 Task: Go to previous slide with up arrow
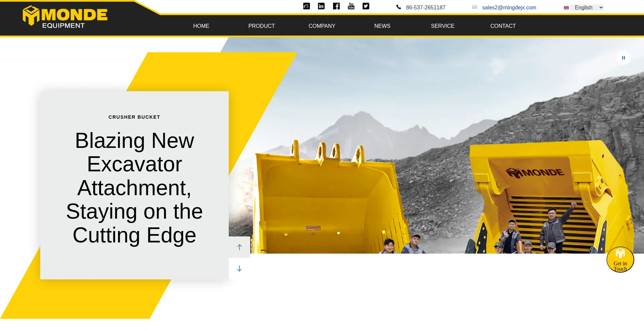tap(239, 247)
